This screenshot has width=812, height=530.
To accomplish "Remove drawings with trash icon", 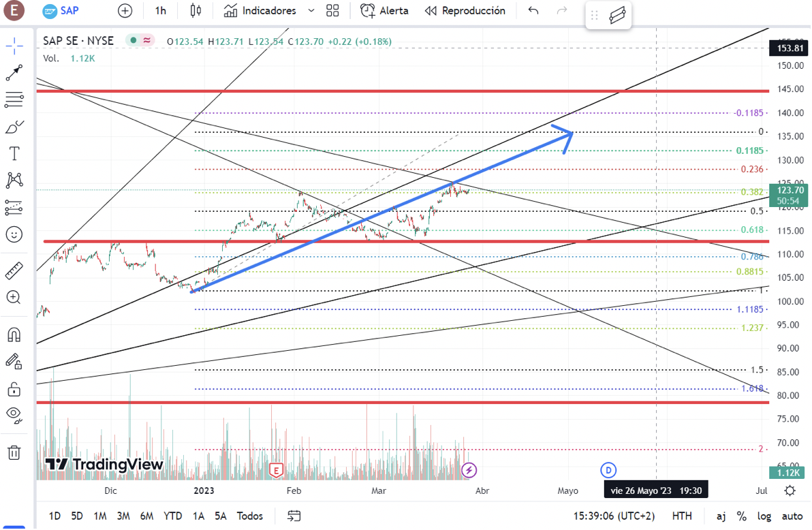I will point(14,453).
